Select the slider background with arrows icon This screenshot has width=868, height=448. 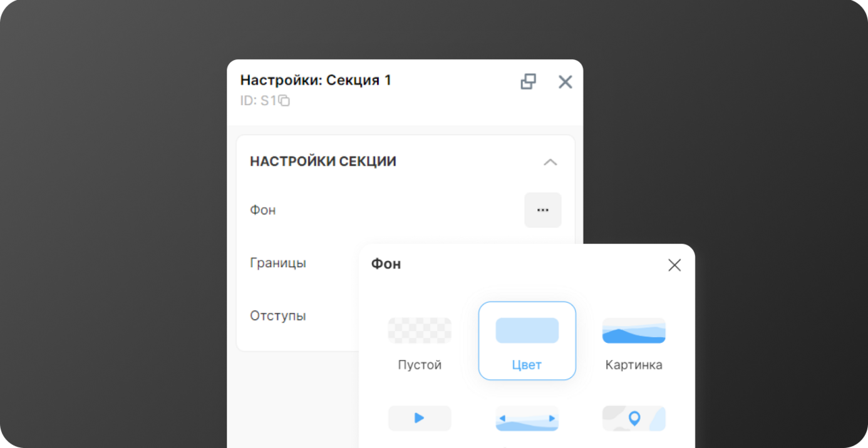[x=527, y=418]
